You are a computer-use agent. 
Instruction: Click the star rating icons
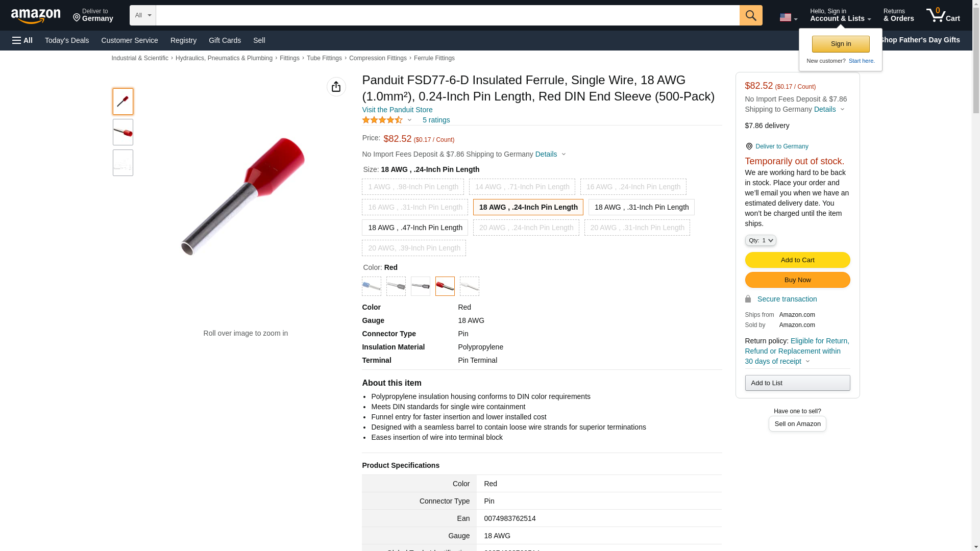(x=382, y=120)
